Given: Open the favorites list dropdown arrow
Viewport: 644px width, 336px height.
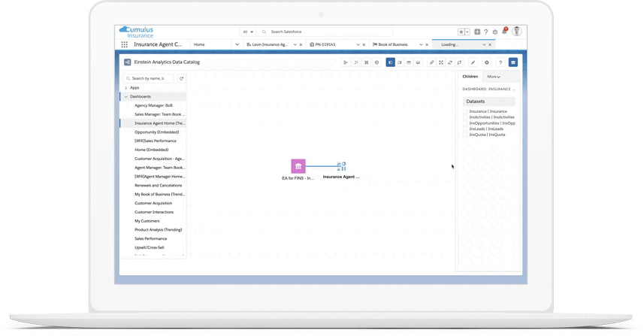Looking at the screenshot, I should (x=467, y=32).
